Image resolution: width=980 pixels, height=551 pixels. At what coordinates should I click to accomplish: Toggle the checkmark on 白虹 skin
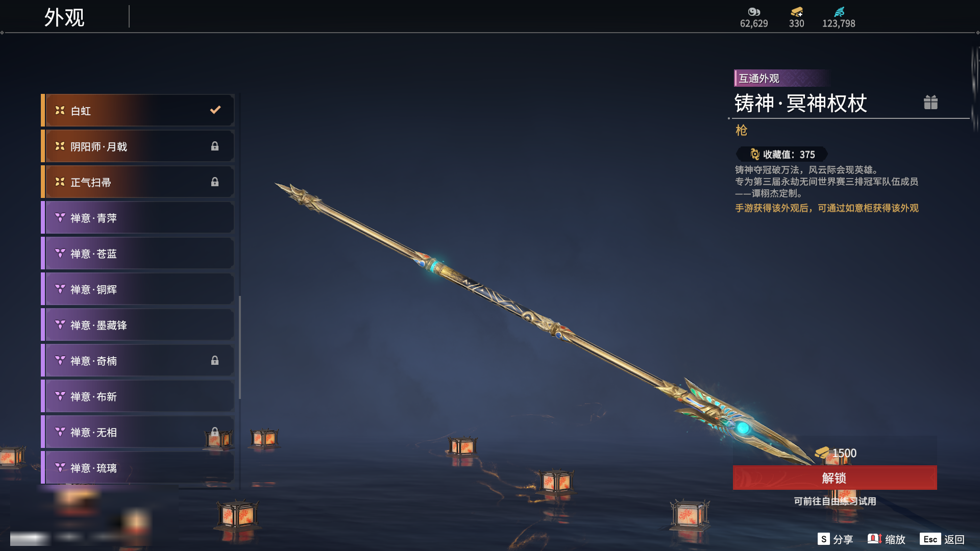coord(215,110)
